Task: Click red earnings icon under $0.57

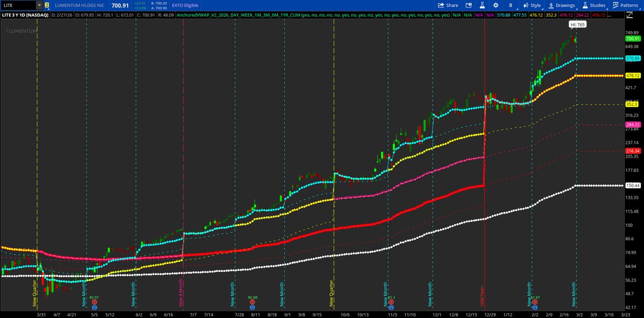Action: pos(94,302)
